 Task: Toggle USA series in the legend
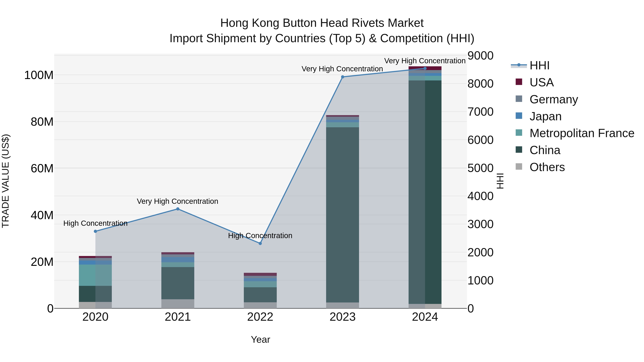[535, 82]
